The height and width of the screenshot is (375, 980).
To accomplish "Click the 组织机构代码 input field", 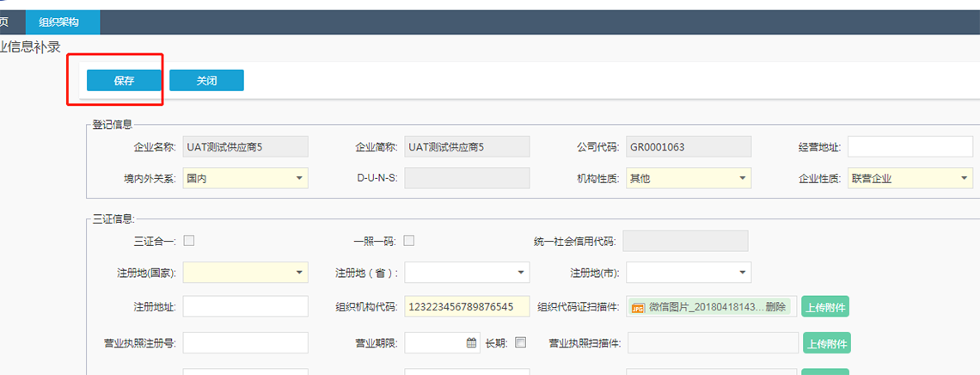I will tap(467, 307).
